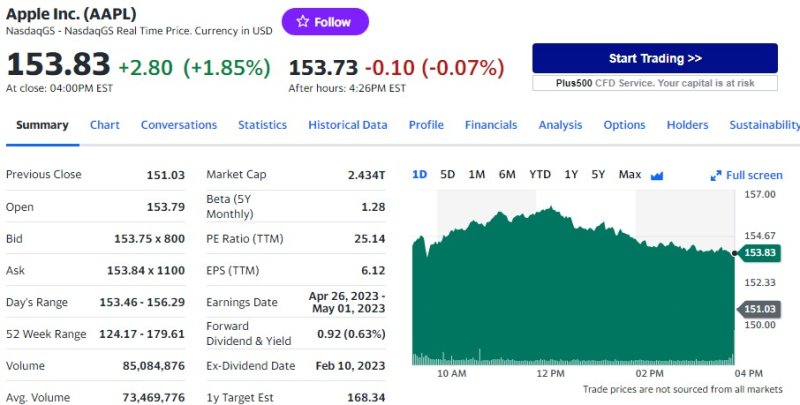Click the Full screen expand arrows icon
The height and width of the screenshot is (405, 800).
tap(716, 175)
